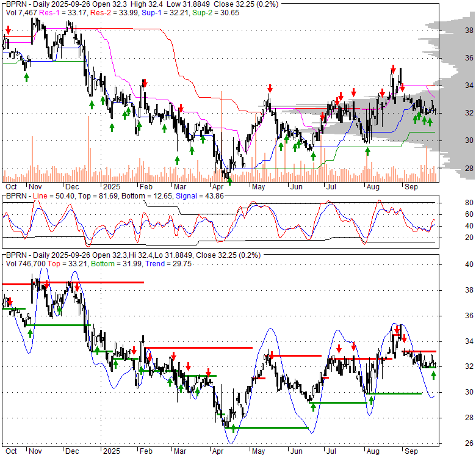The height and width of the screenshot is (455, 476).
Task: Click the May label on lower chart axis
Action: (x=258, y=451)
